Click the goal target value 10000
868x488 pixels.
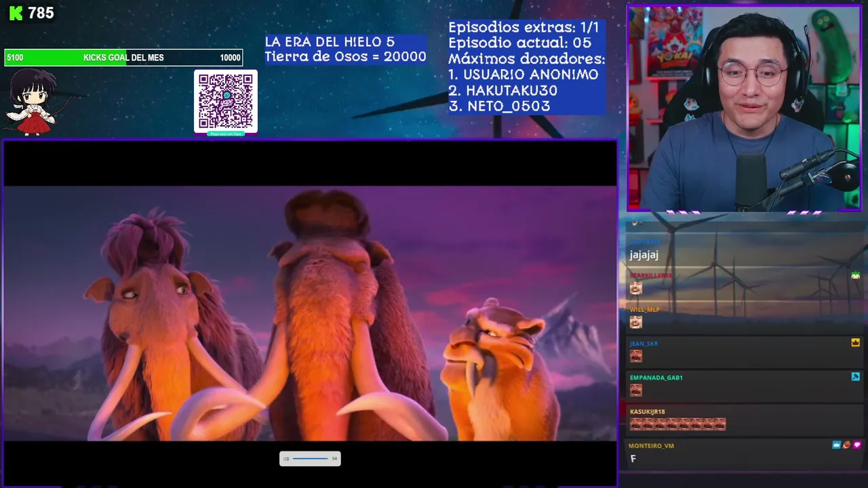click(230, 58)
